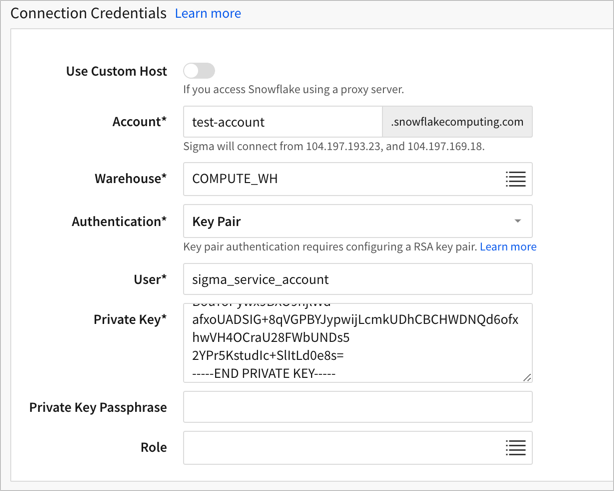Viewport: 614px width, 491px height.
Task: Click the '-----END PRIVATE KEY-----' line
Action: 264,374
